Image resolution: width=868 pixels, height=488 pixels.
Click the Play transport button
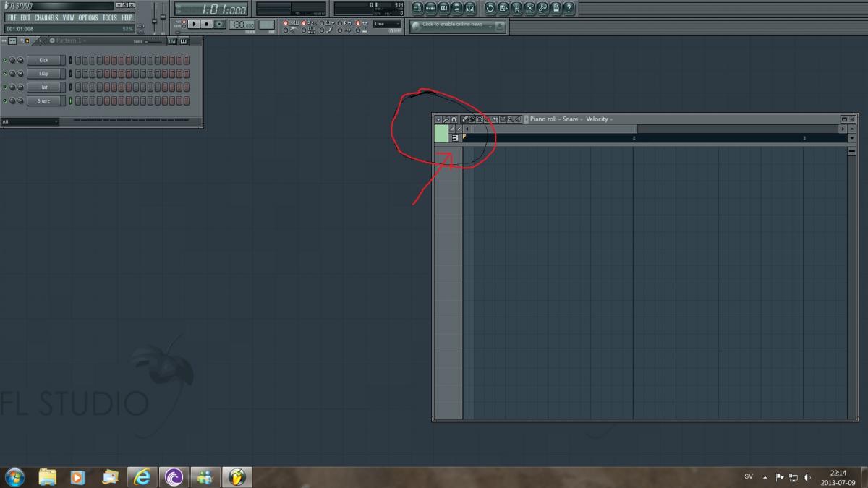pyautogui.click(x=194, y=25)
